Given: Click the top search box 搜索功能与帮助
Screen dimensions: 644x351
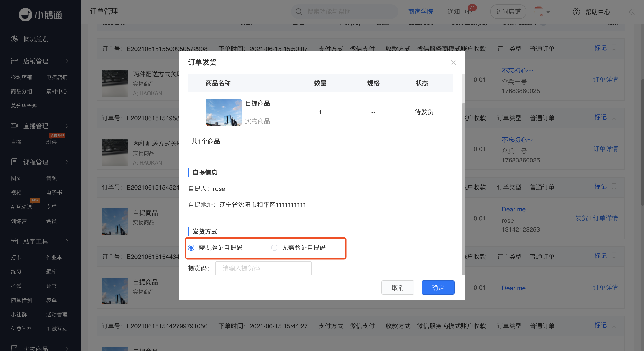Looking at the screenshot, I should [x=345, y=11].
